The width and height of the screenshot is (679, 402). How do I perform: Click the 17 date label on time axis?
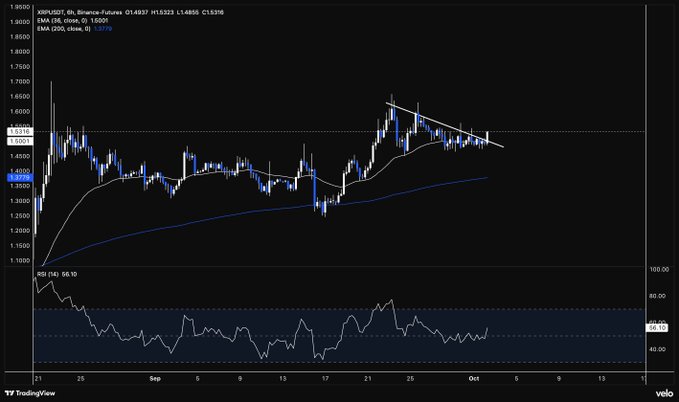[x=325, y=379]
